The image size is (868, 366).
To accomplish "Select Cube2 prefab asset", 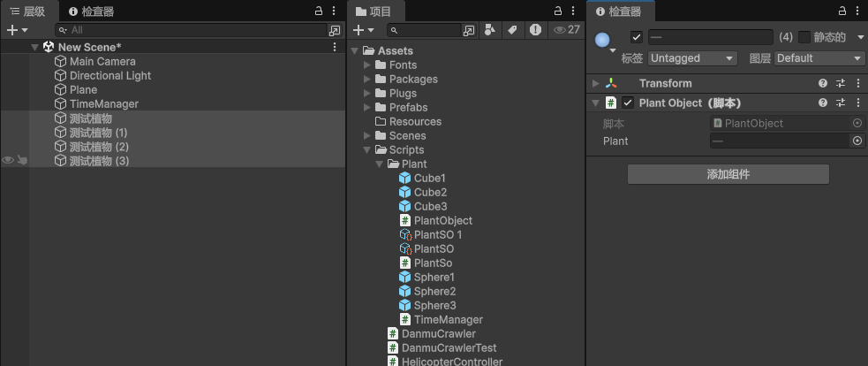I will pyautogui.click(x=423, y=193).
